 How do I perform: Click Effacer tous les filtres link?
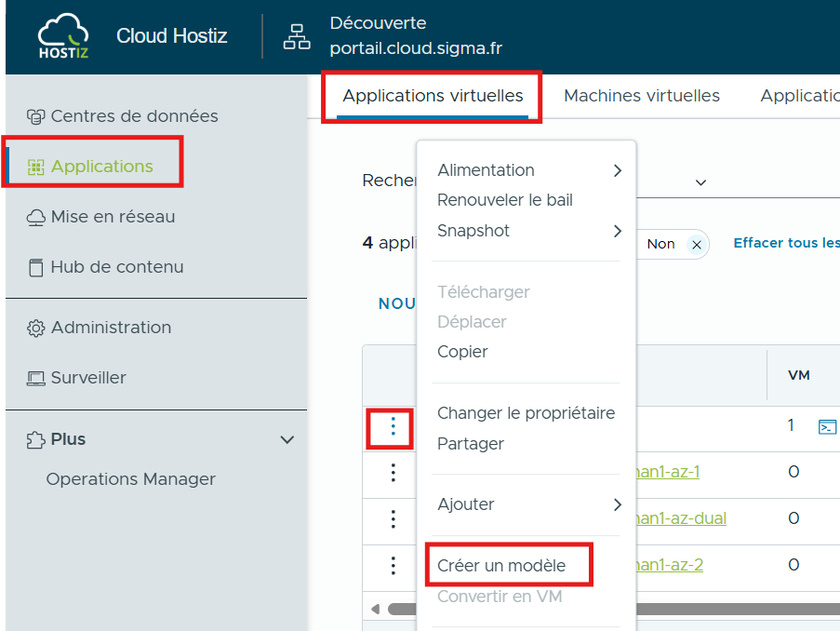[785, 243]
